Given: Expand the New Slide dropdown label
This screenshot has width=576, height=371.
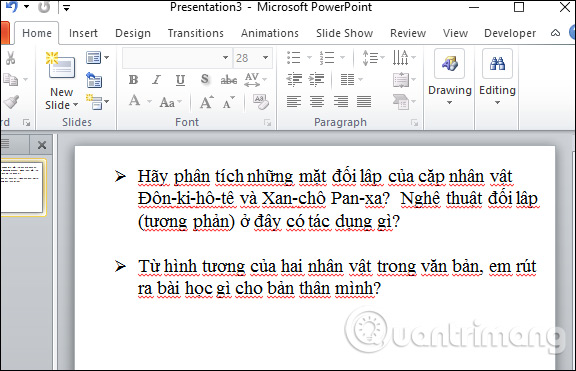Looking at the screenshot, I should (x=61, y=98).
